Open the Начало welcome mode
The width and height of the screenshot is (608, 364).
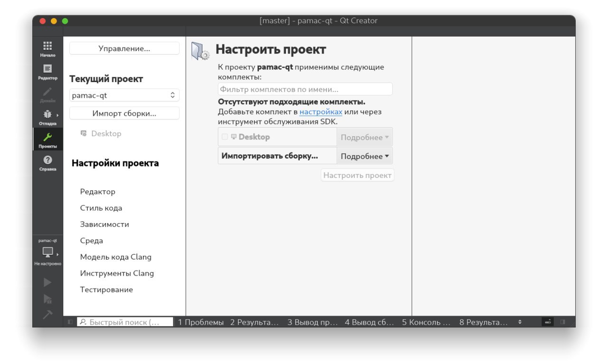(x=47, y=49)
